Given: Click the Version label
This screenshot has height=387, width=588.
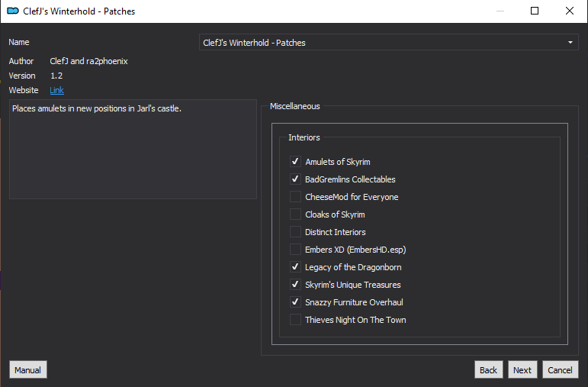Looking at the screenshot, I should click(x=22, y=76).
